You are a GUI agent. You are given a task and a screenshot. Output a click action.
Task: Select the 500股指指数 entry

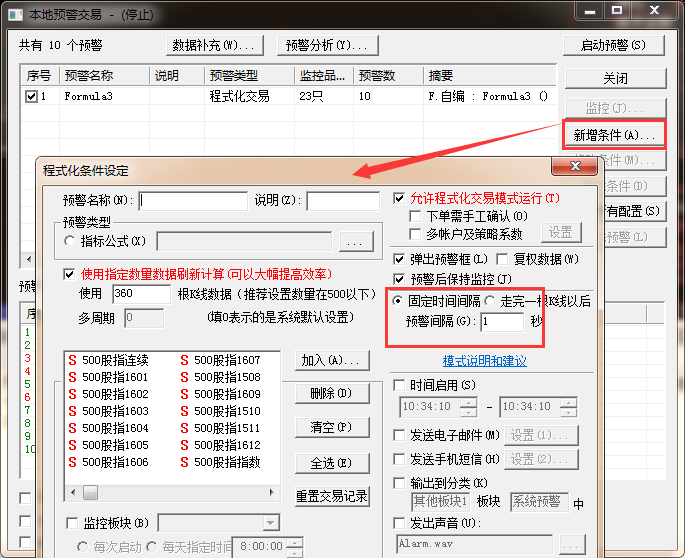click(226, 462)
